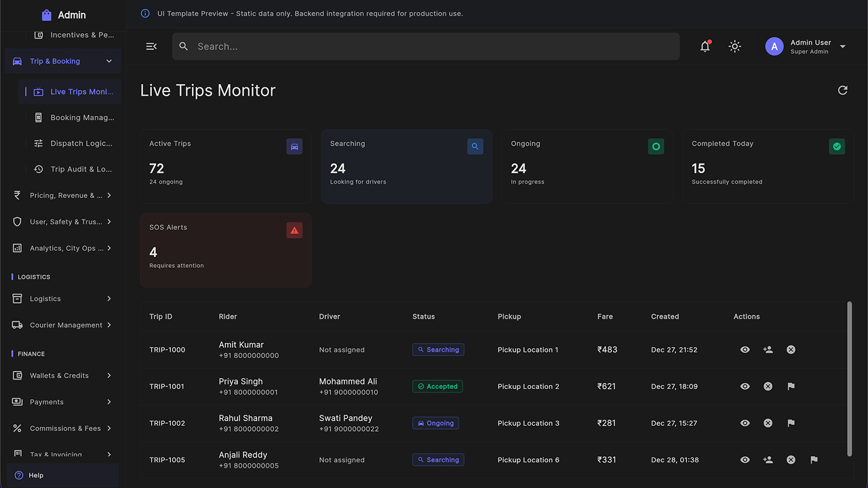
Task: Toggle light theme sun icon
Action: (x=735, y=46)
